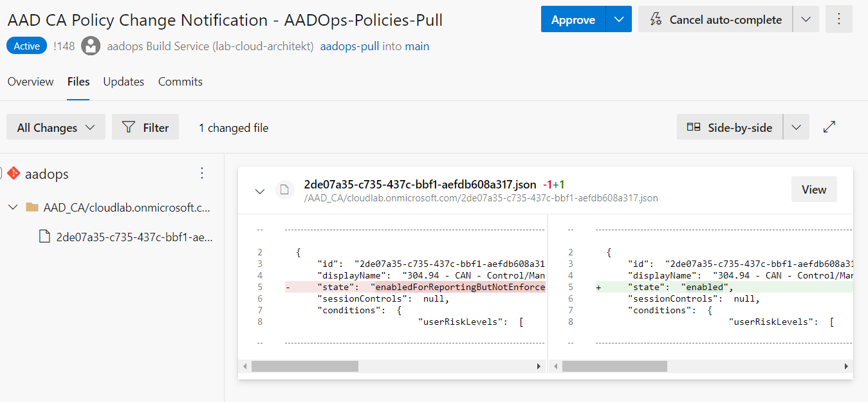Click the right diff horizontal scrollbar thumb
This screenshot has width=868, height=402.
coord(614,366)
